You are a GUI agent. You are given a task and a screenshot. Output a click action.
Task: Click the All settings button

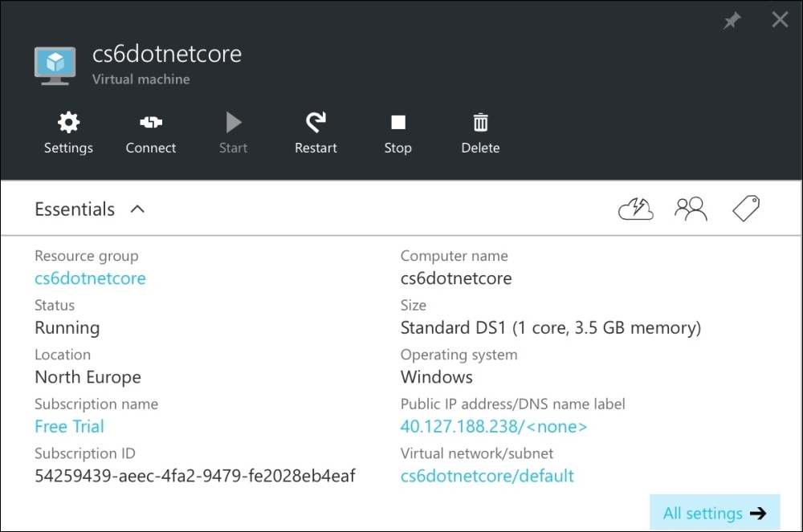tap(715, 513)
